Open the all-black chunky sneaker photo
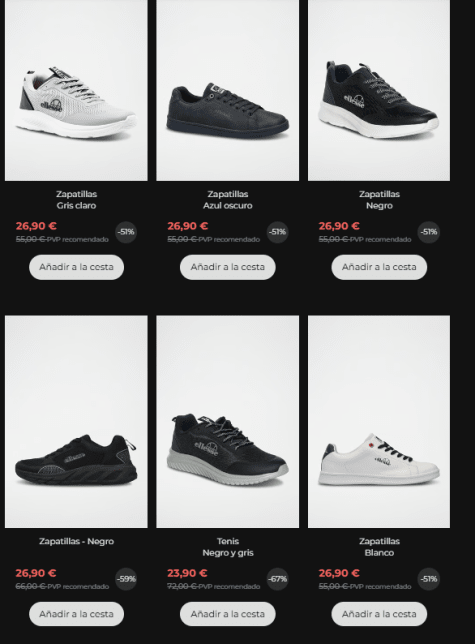 point(76,421)
